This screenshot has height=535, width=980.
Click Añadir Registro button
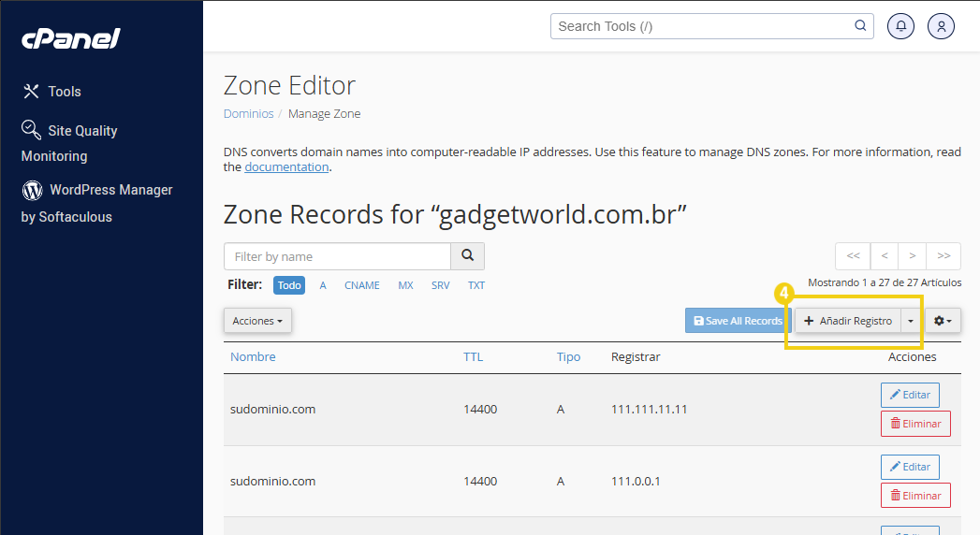click(x=848, y=320)
